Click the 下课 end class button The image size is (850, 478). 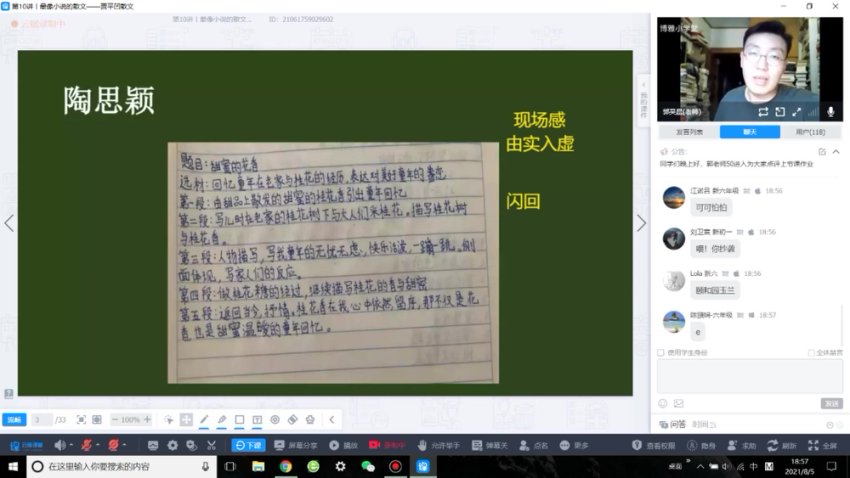click(x=248, y=445)
